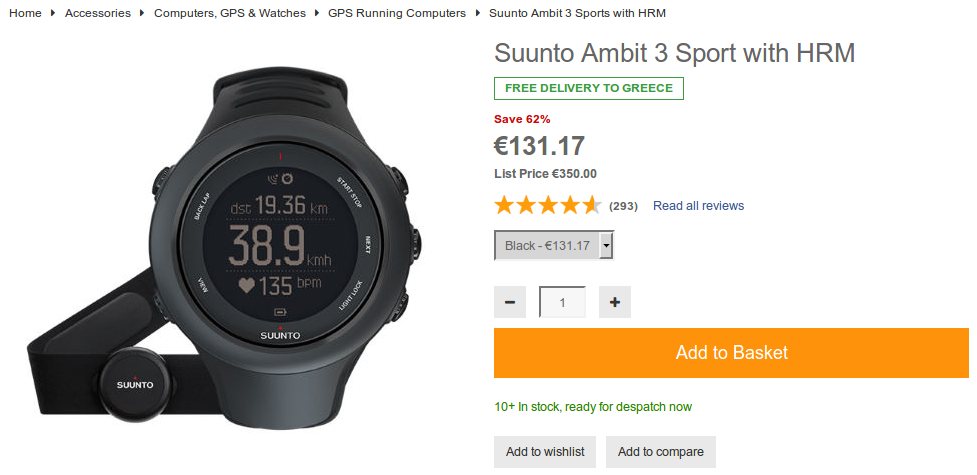Add the product to compare
The image size is (977, 475).
[x=660, y=452]
